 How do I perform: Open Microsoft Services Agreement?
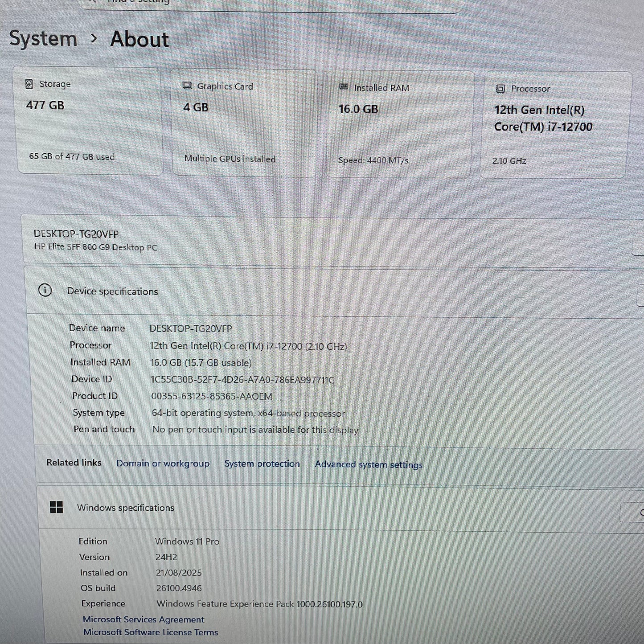(144, 619)
